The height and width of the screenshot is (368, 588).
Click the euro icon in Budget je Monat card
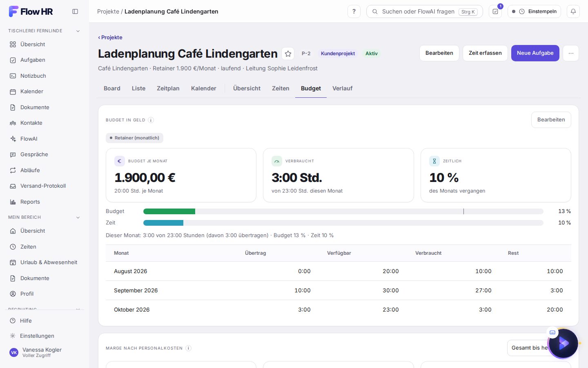click(119, 161)
